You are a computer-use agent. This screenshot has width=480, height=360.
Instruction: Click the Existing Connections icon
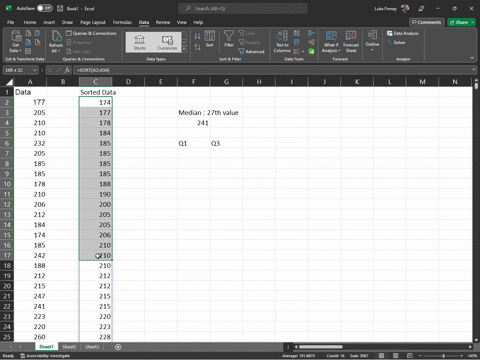pos(38,42)
